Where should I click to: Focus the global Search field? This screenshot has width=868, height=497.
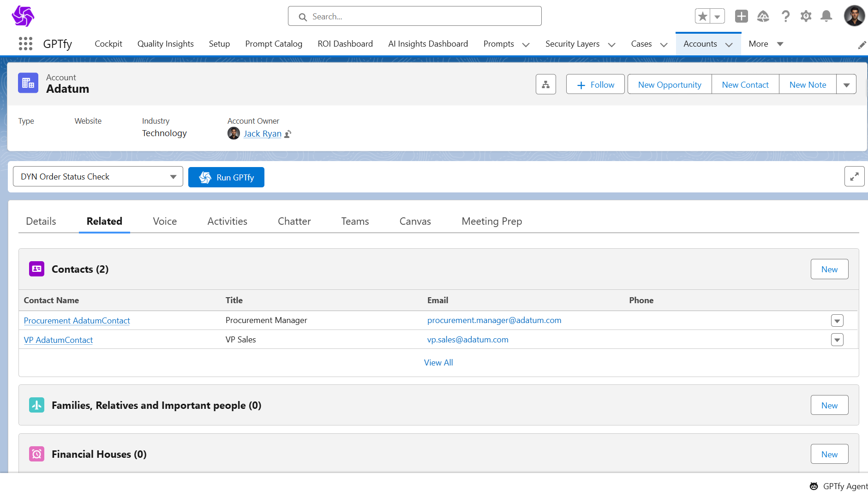pyautogui.click(x=415, y=16)
